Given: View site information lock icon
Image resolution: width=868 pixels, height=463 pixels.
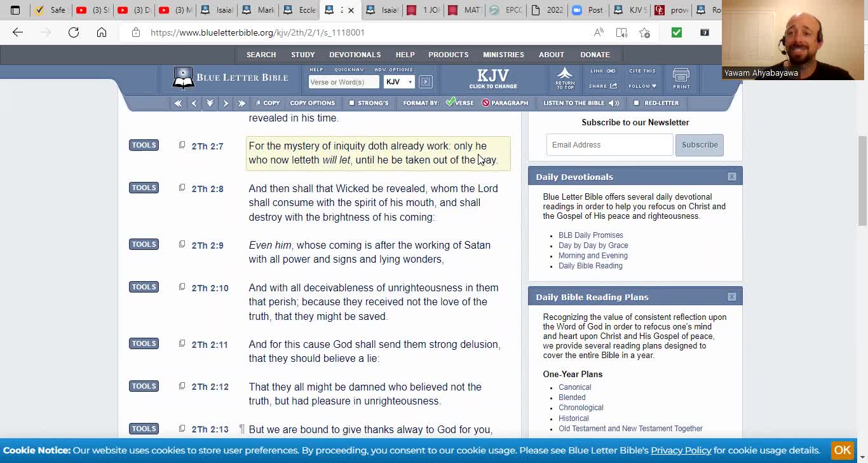Looking at the screenshot, I should click(x=135, y=32).
